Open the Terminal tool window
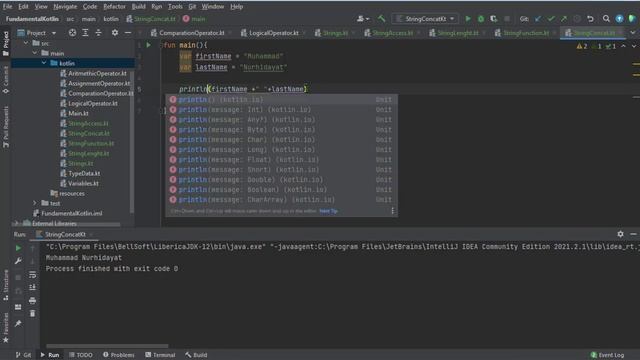The height and width of the screenshot is (360, 640). click(160, 355)
